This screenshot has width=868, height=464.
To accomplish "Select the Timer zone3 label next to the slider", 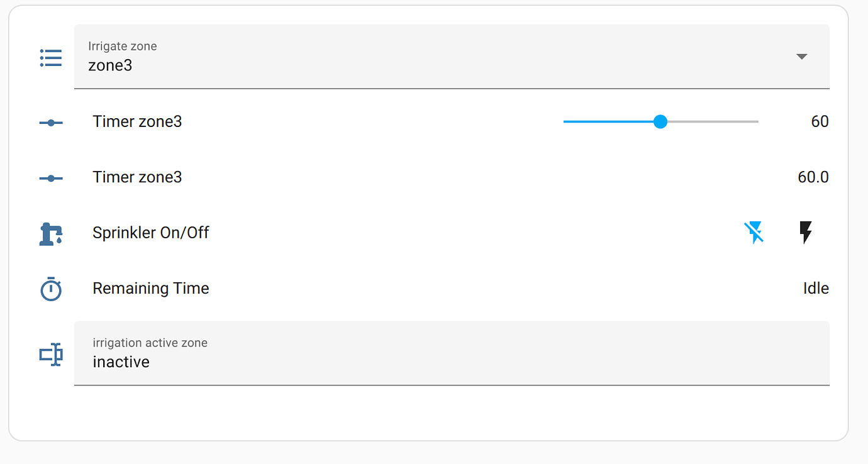I will [137, 121].
